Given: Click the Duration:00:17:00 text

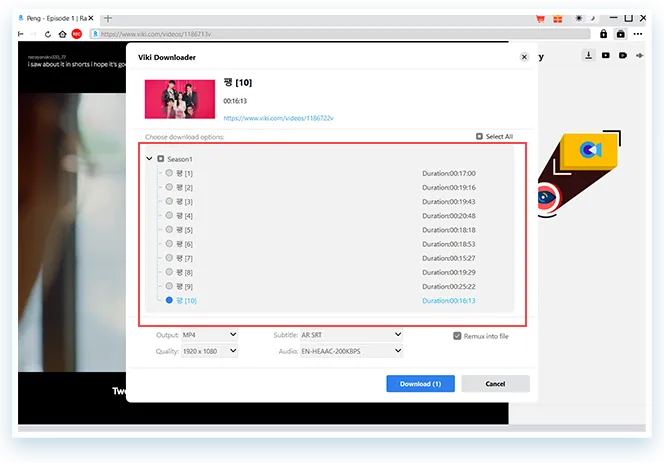Looking at the screenshot, I should 448,173.
